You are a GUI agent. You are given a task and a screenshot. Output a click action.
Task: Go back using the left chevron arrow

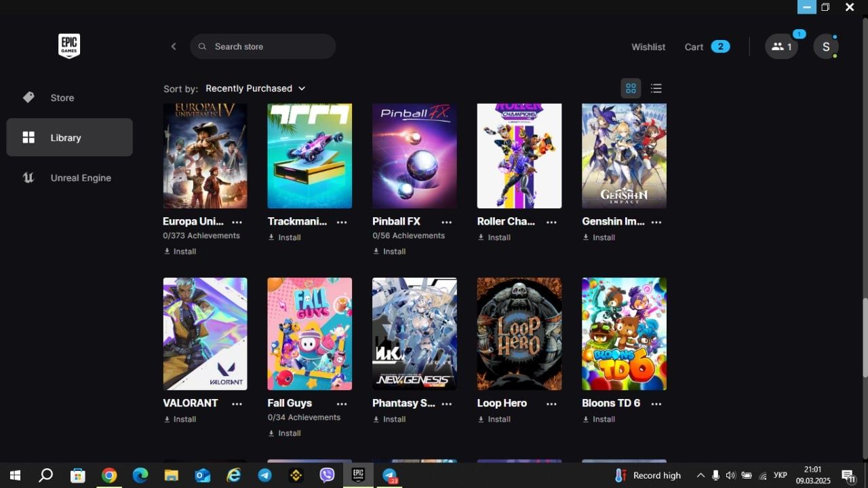(x=174, y=46)
